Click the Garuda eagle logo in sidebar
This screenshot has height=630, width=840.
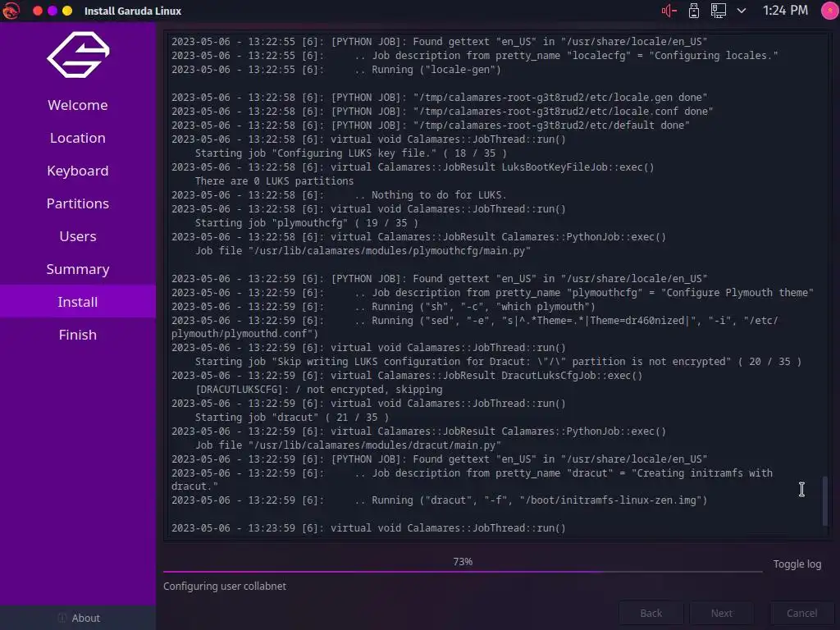tap(78, 55)
